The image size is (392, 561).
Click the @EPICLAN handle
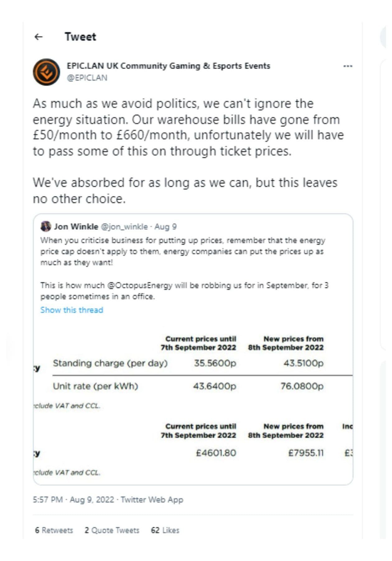(x=87, y=78)
